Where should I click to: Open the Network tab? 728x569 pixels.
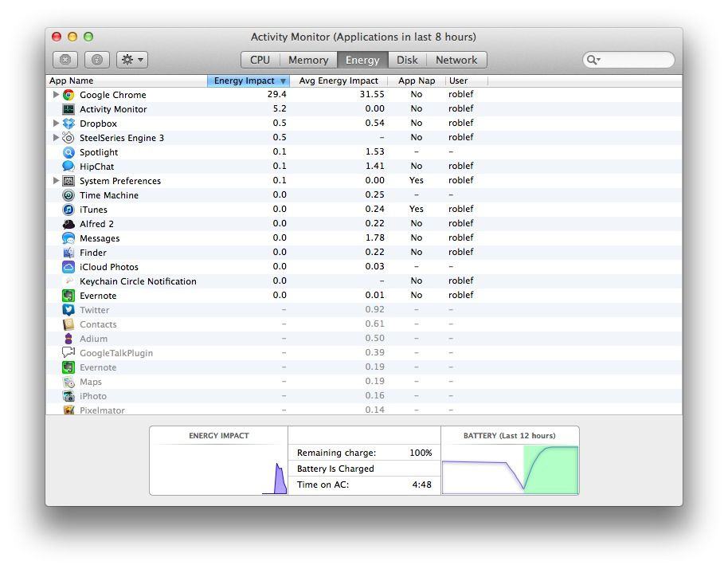point(457,59)
